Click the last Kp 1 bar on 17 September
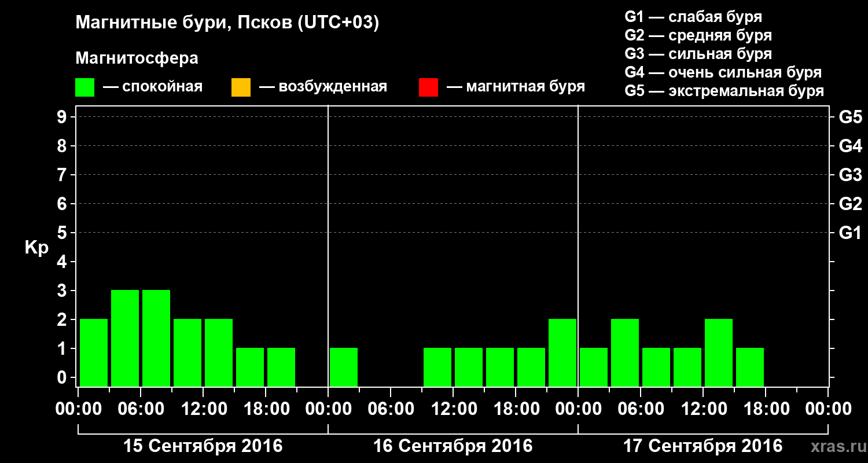The image size is (868, 463). pyautogui.click(x=750, y=367)
